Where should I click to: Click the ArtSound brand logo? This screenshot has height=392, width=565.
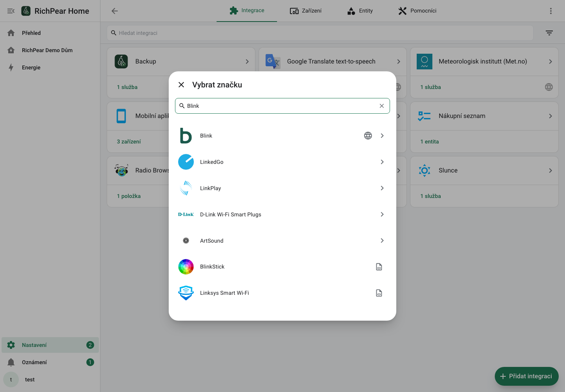pyautogui.click(x=186, y=241)
